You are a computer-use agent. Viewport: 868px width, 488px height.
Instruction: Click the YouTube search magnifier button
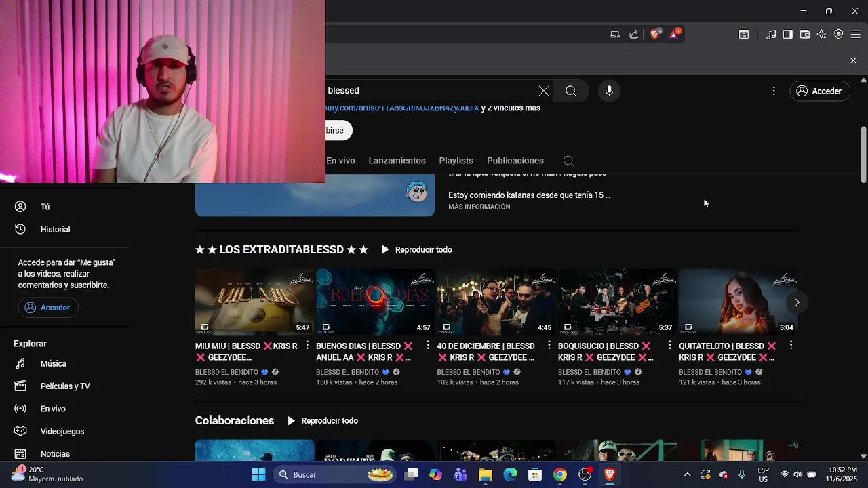point(571,91)
